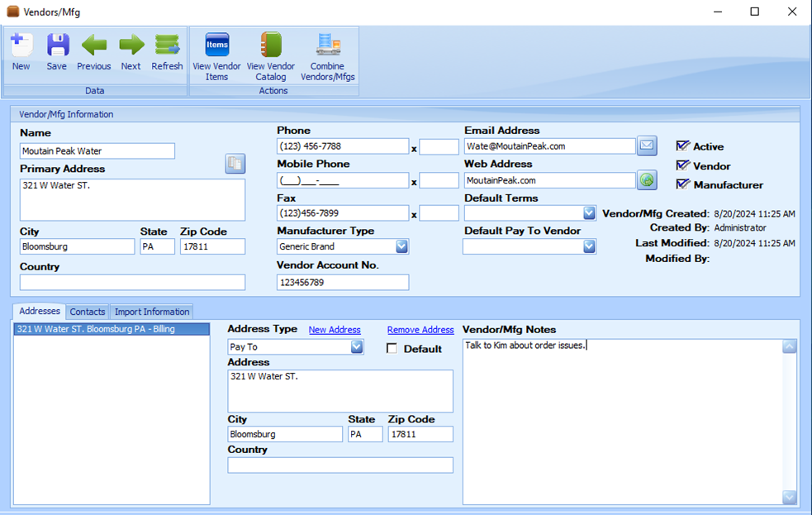Open the Default Terms dropdown
This screenshot has width=812, height=515.
point(589,213)
